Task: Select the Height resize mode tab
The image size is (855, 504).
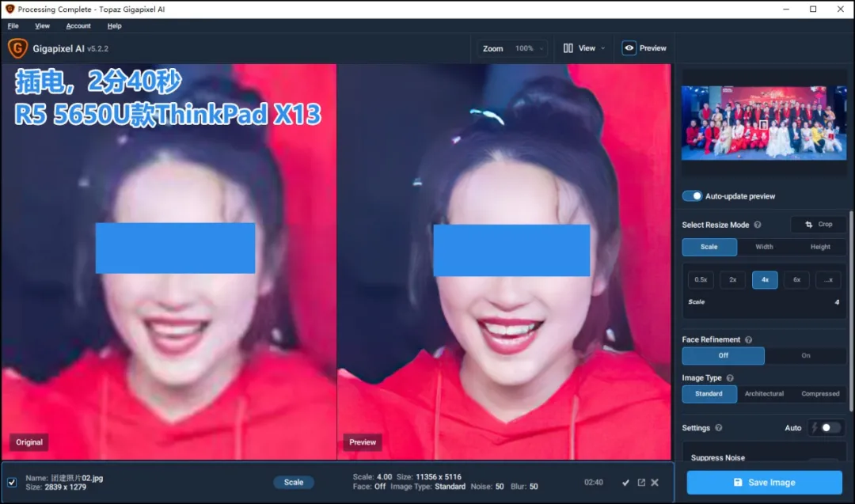Action: 819,247
